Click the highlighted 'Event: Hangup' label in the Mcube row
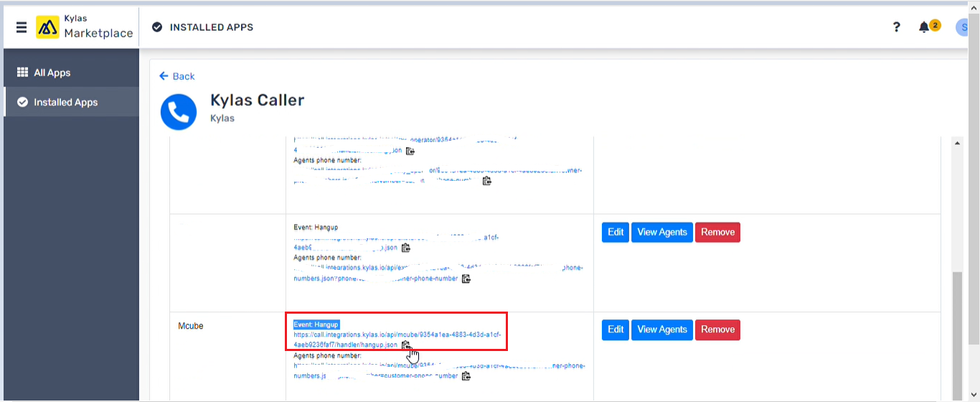The height and width of the screenshot is (402, 980). click(316, 324)
